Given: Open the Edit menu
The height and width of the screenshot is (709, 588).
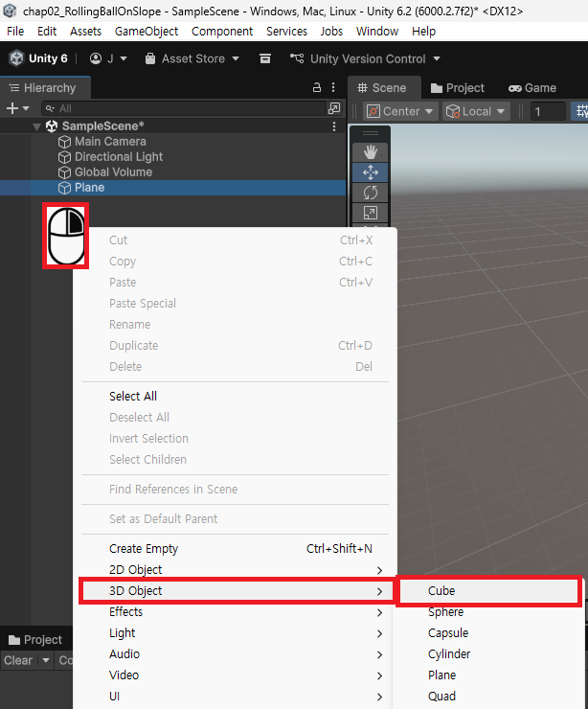Looking at the screenshot, I should (x=47, y=32).
